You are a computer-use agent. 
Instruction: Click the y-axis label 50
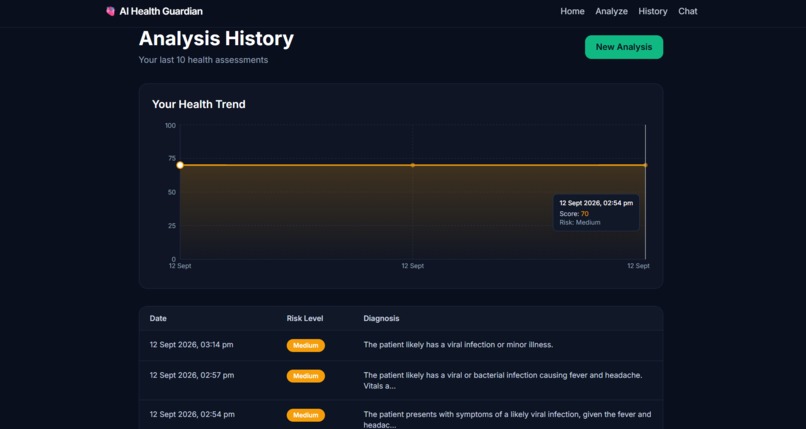[x=172, y=192]
